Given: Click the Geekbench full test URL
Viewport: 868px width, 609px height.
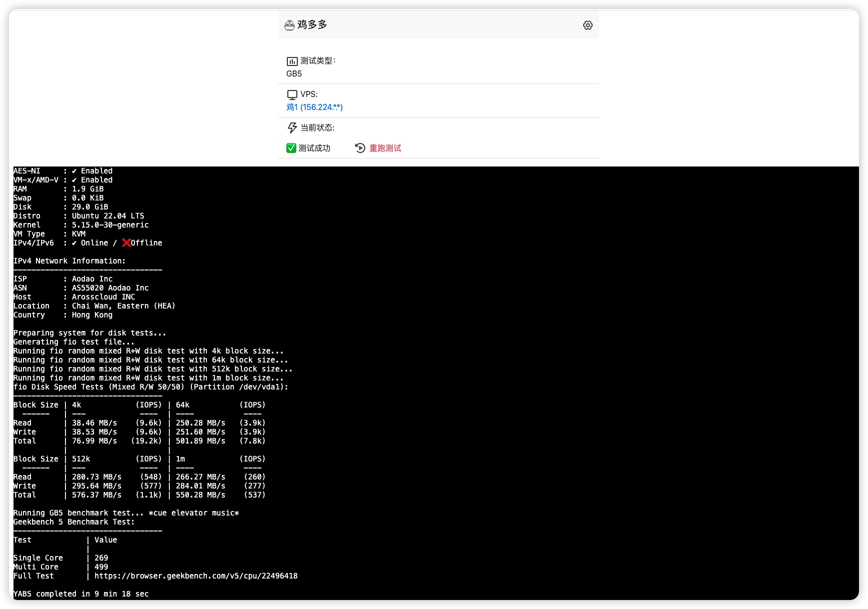Looking at the screenshot, I should [x=196, y=576].
